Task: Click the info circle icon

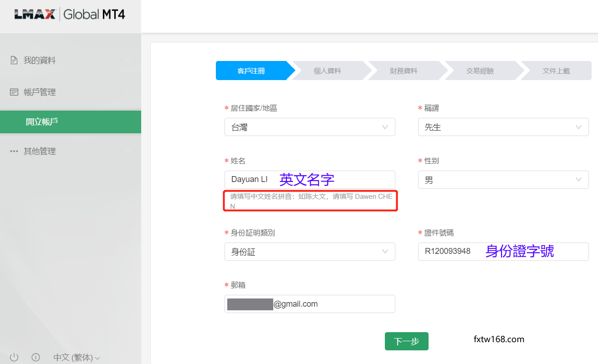Action: [x=36, y=357]
